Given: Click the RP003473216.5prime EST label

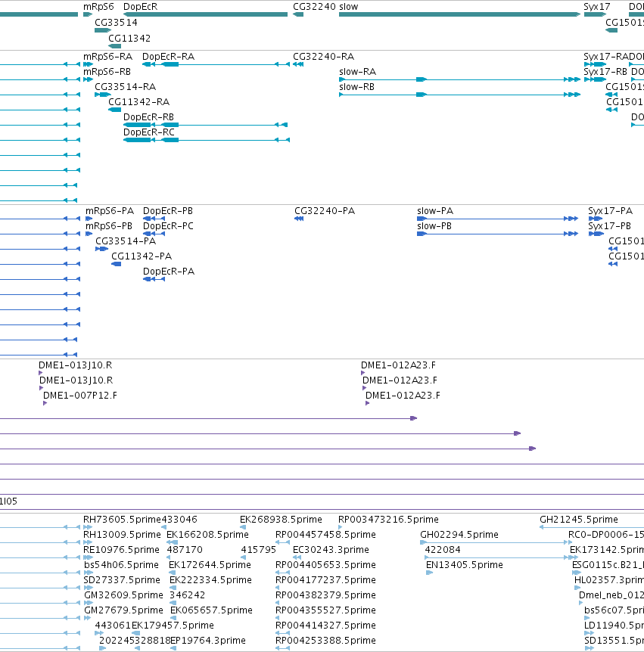Looking at the screenshot, I should [388, 520].
